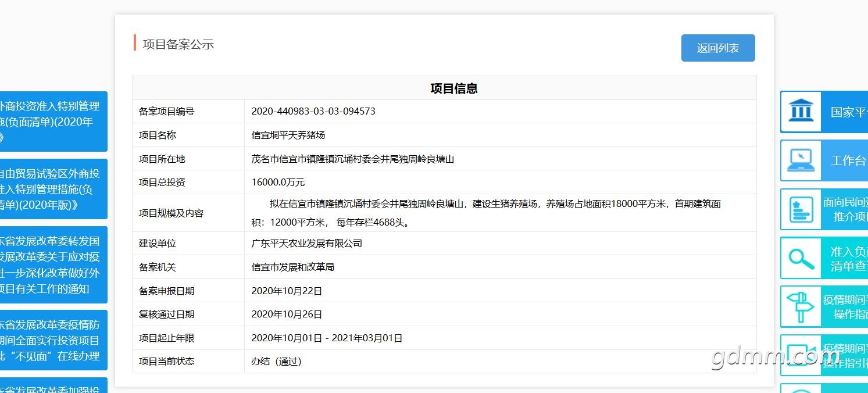This screenshot has width=868, height=393.
Task: Click the 备案项目编号 row label
Action: pyautogui.click(x=167, y=111)
